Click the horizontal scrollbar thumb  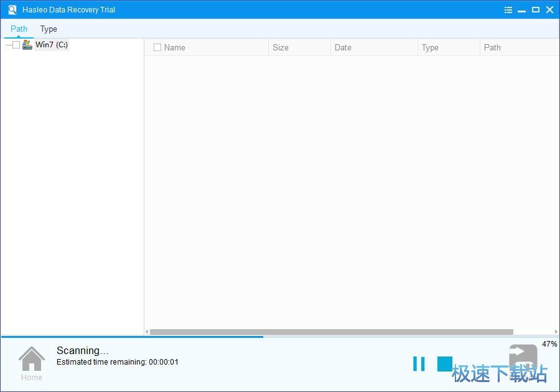tap(331, 332)
